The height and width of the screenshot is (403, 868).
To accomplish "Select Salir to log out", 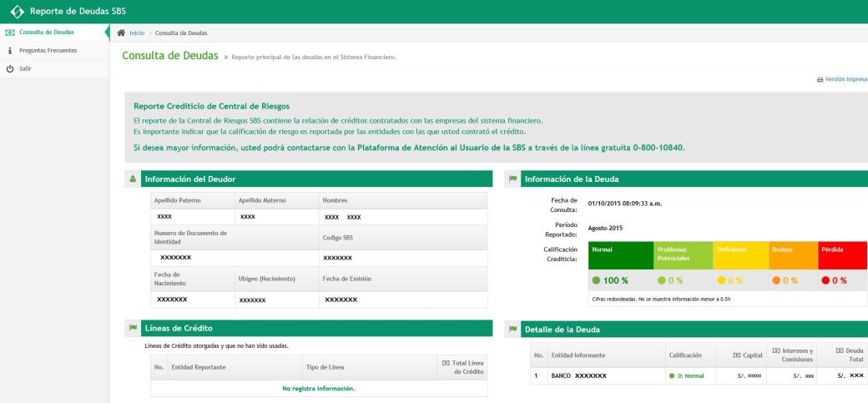I will [x=25, y=68].
